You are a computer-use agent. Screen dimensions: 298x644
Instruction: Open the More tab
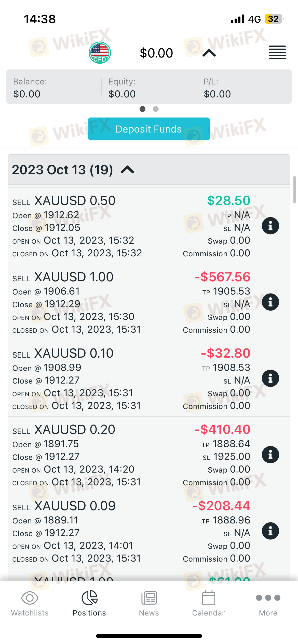click(268, 603)
